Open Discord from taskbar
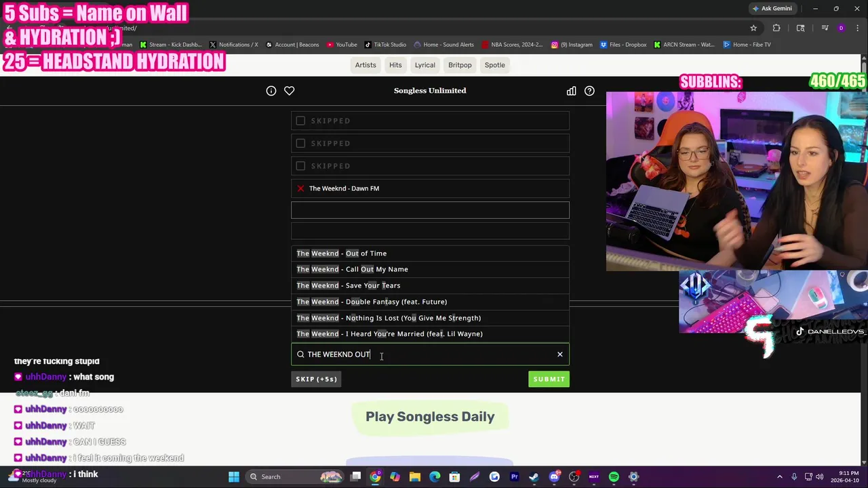 tap(554, 476)
